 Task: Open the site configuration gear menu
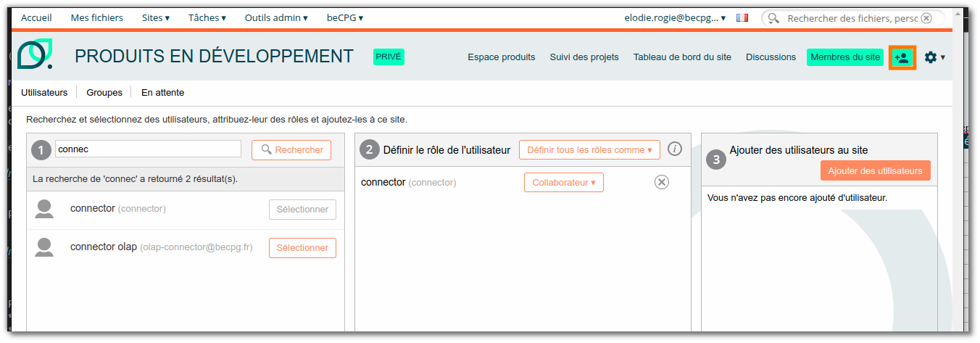click(x=934, y=57)
